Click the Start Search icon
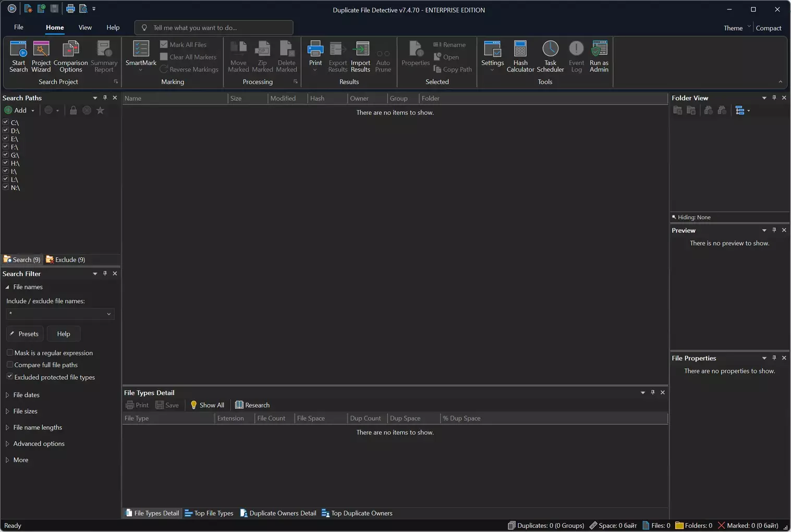Screen dimensions: 791x532 click(x=18, y=50)
